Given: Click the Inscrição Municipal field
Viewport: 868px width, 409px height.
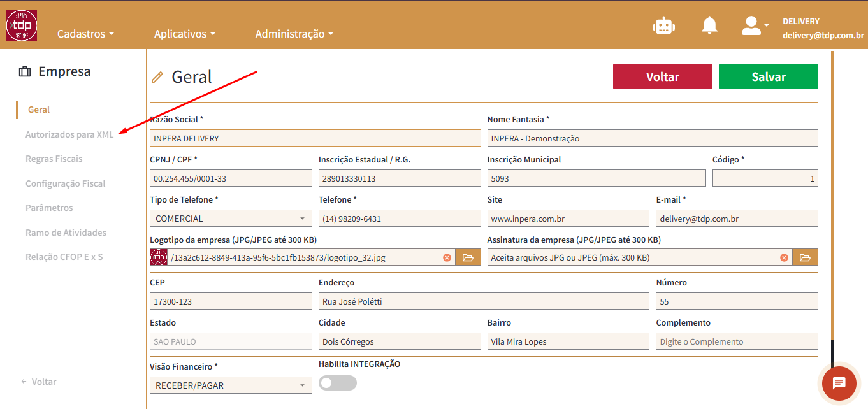Looking at the screenshot, I should point(597,178).
